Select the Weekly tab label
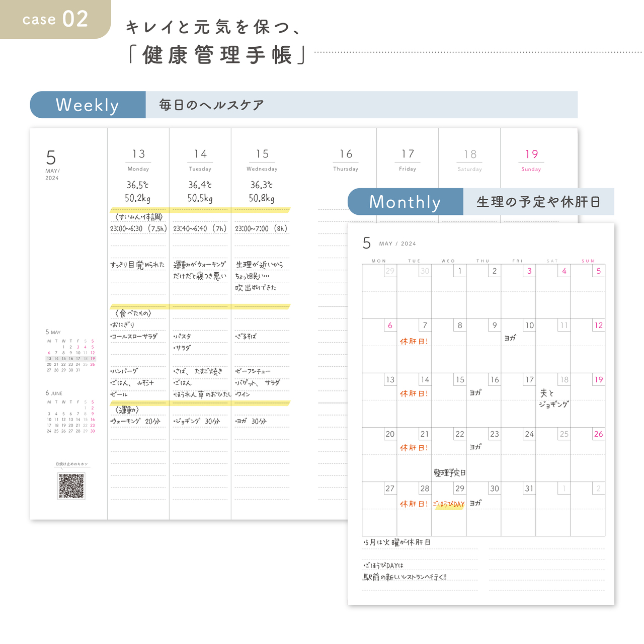The image size is (644, 644). pyautogui.click(x=88, y=105)
